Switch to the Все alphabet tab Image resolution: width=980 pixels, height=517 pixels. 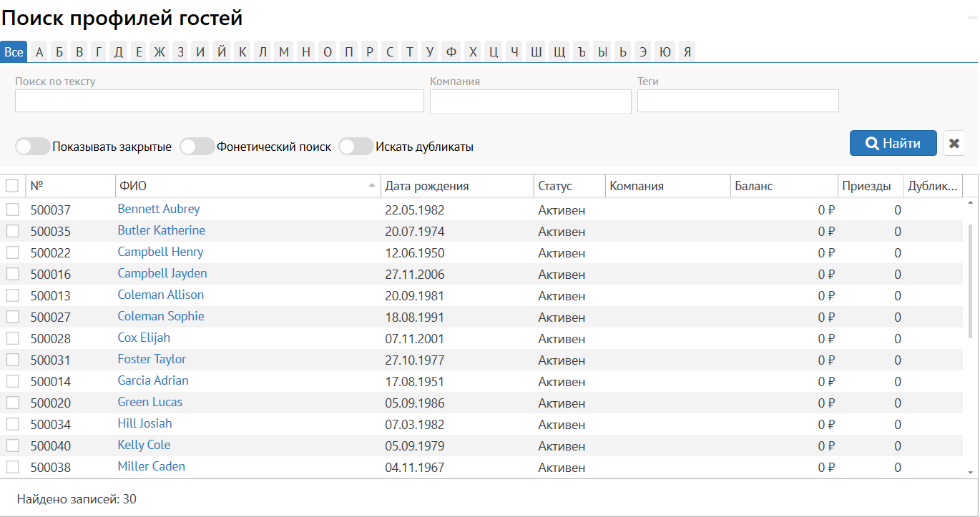pos(14,51)
